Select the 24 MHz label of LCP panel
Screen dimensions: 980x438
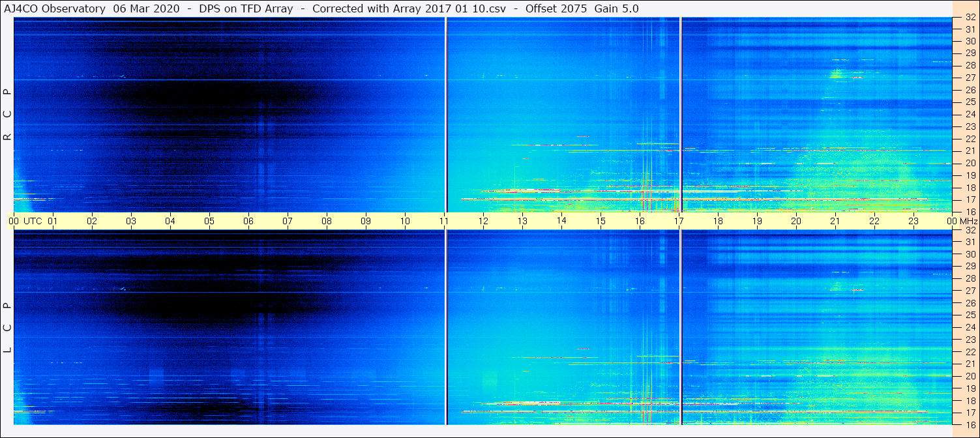[970, 327]
